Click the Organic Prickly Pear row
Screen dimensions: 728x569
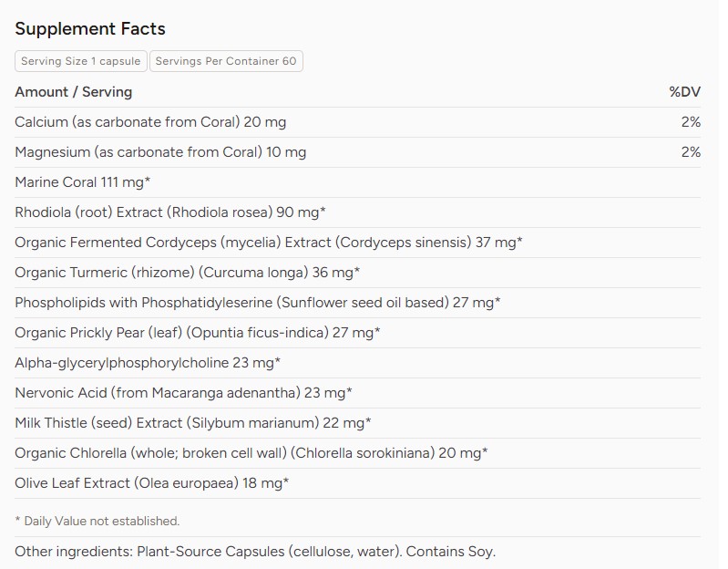(x=357, y=333)
